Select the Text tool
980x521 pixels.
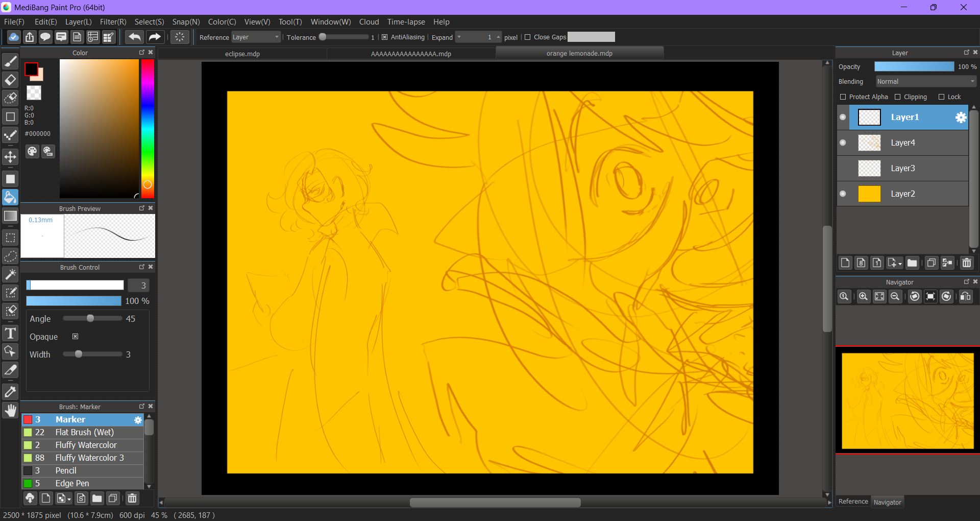(10, 334)
